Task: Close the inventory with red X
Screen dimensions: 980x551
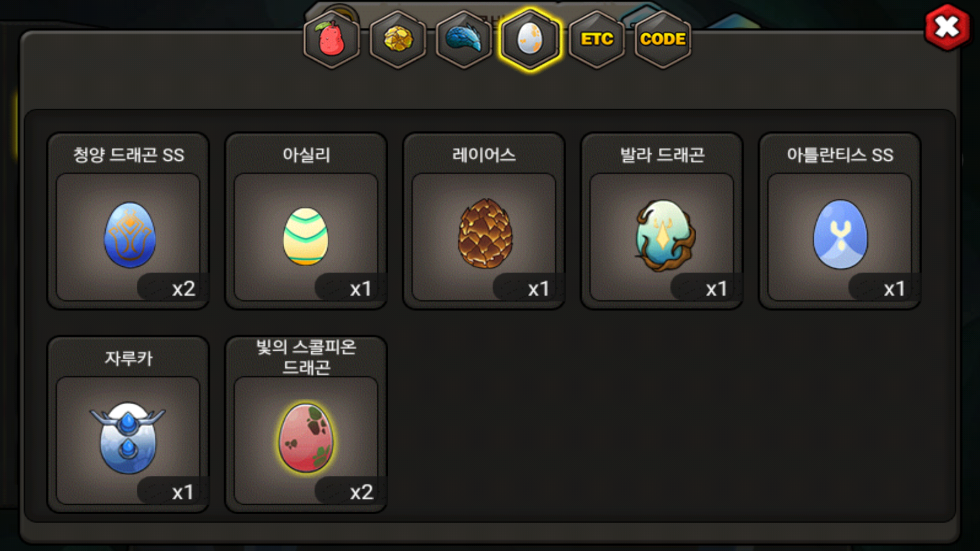Action: click(947, 28)
